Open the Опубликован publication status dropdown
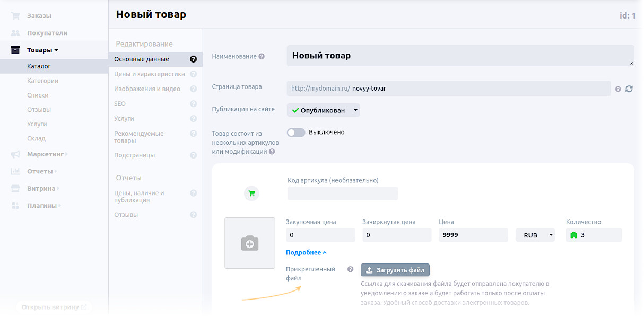This screenshot has height=317, width=644. pos(323,110)
